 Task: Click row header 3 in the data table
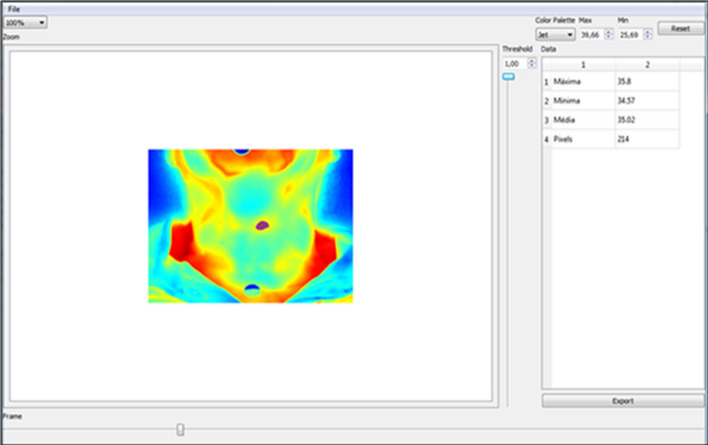[546, 120]
